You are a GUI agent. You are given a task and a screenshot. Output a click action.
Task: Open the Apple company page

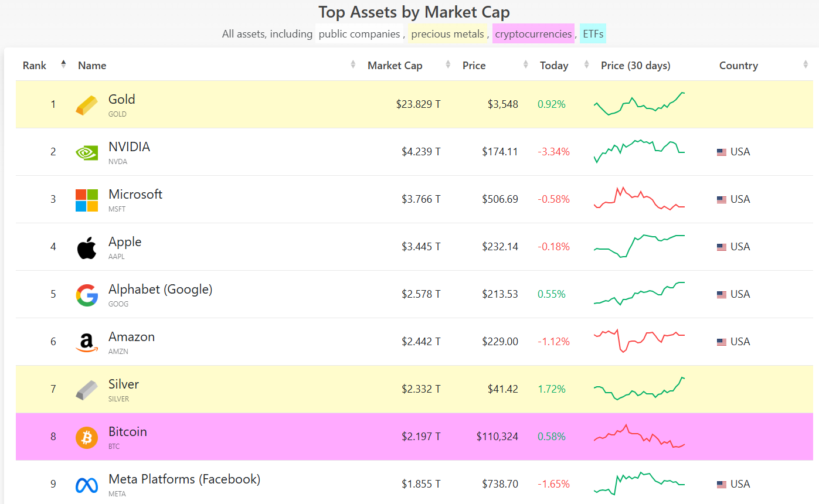click(125, 241)
